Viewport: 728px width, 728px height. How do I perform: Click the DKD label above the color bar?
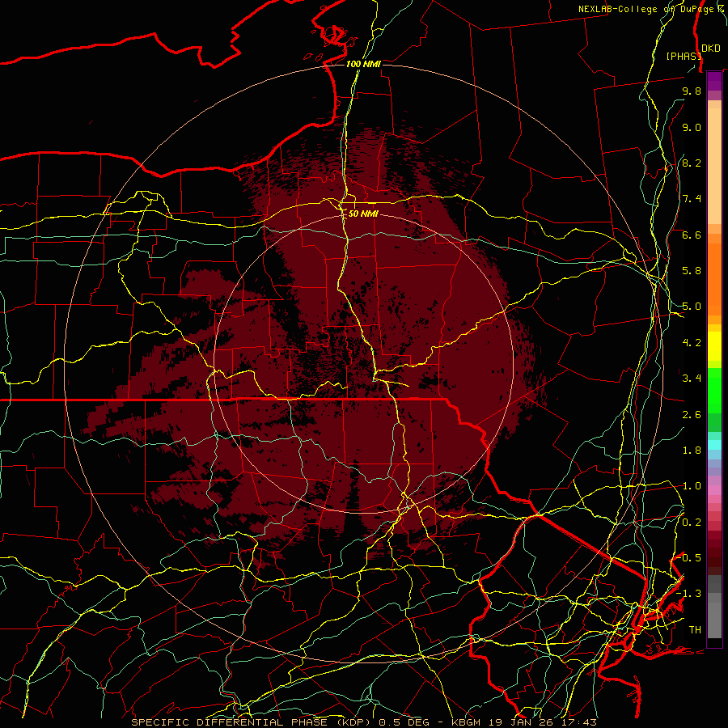[x=711, y=49]
